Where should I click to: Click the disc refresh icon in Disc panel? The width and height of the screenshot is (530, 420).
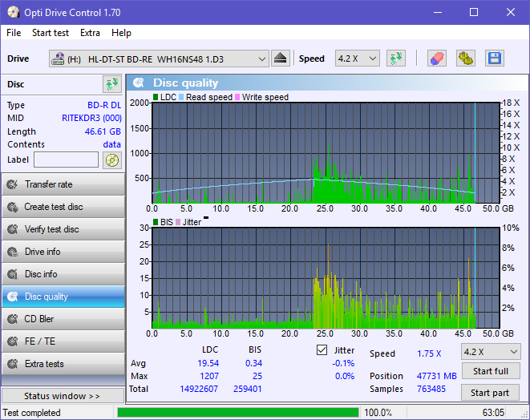(111, 84)
